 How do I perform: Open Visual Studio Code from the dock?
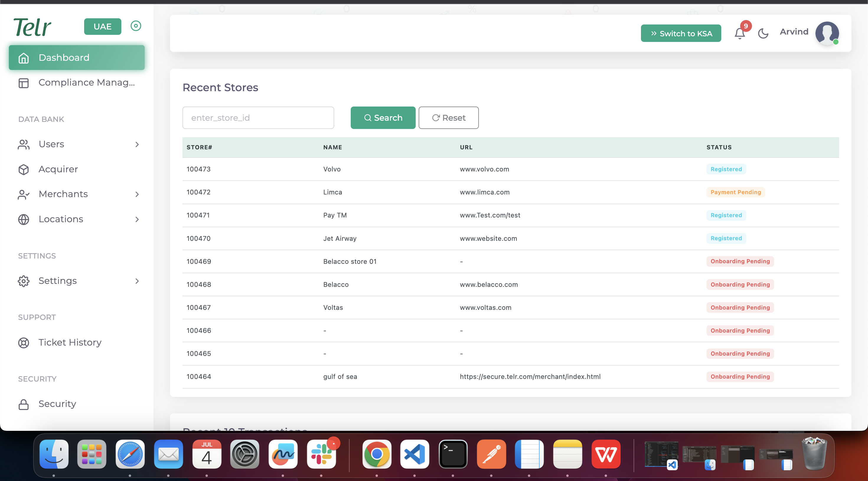point(415,454)
